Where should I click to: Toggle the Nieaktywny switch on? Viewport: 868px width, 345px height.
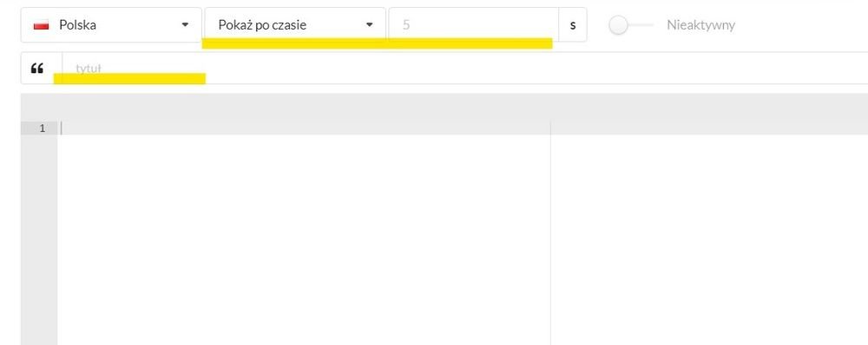(x=630, y=25)
